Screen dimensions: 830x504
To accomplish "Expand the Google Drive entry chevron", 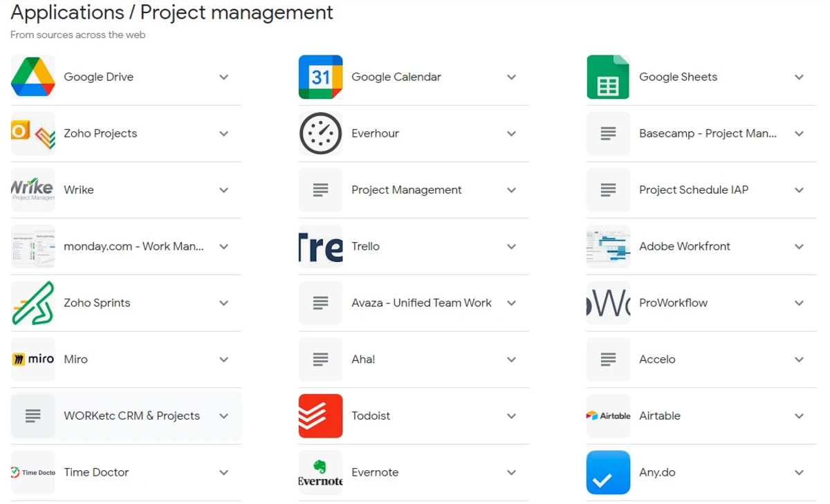I will 223,77.
